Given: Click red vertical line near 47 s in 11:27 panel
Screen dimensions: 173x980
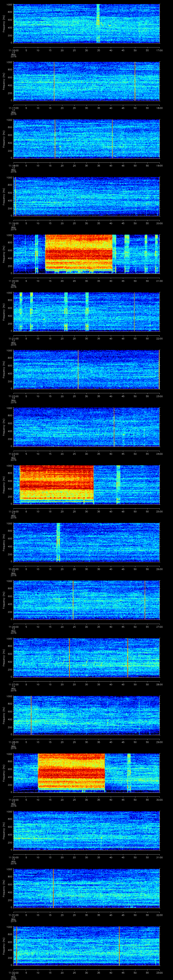Looking at the screenshot, I should [128, 657].
